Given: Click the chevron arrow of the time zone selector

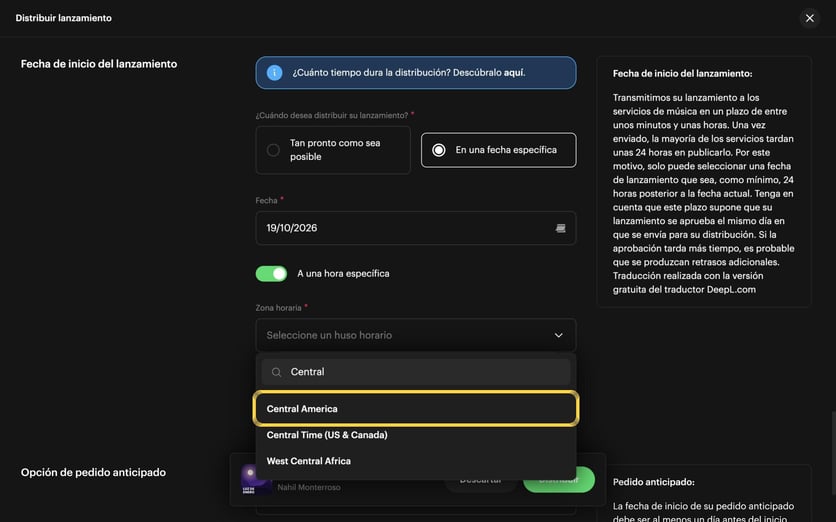Looking at the screenshot, I should point(558,335).
